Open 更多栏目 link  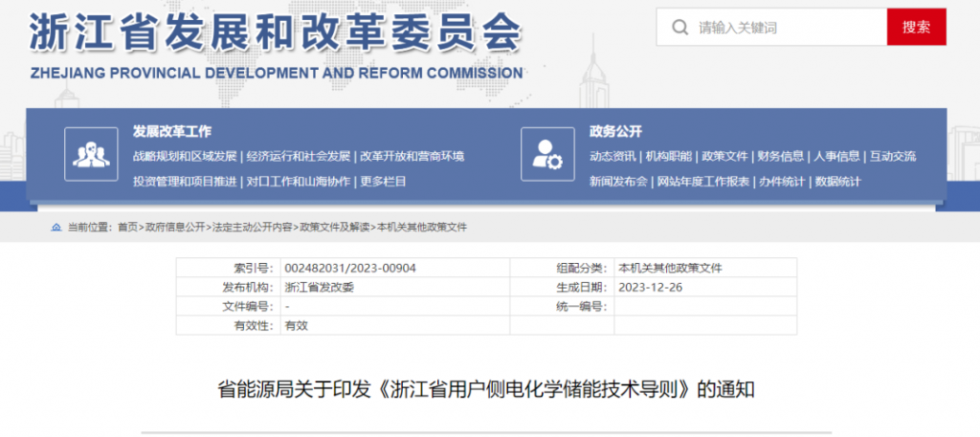pyautogui.click(x=383, y=182)
